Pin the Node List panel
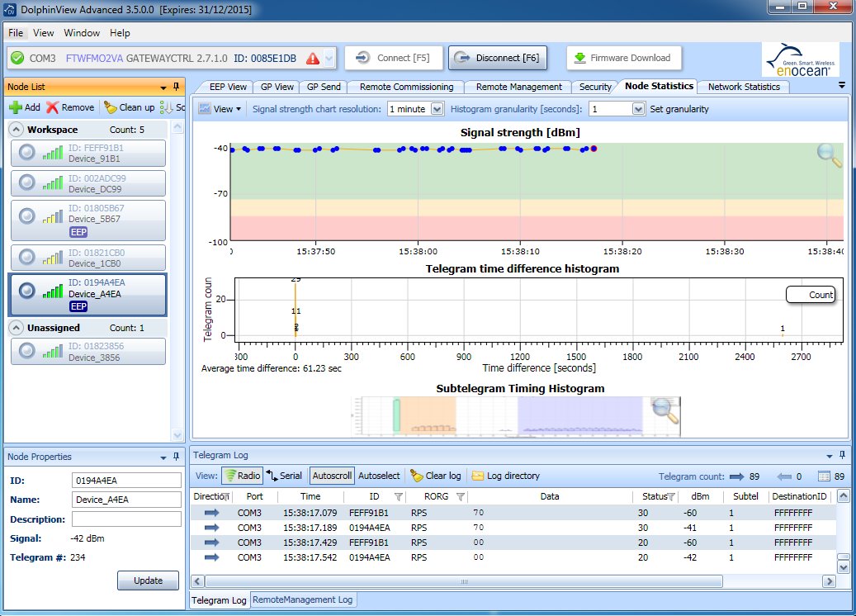This screenshot has height=616, width=856. 176,87
